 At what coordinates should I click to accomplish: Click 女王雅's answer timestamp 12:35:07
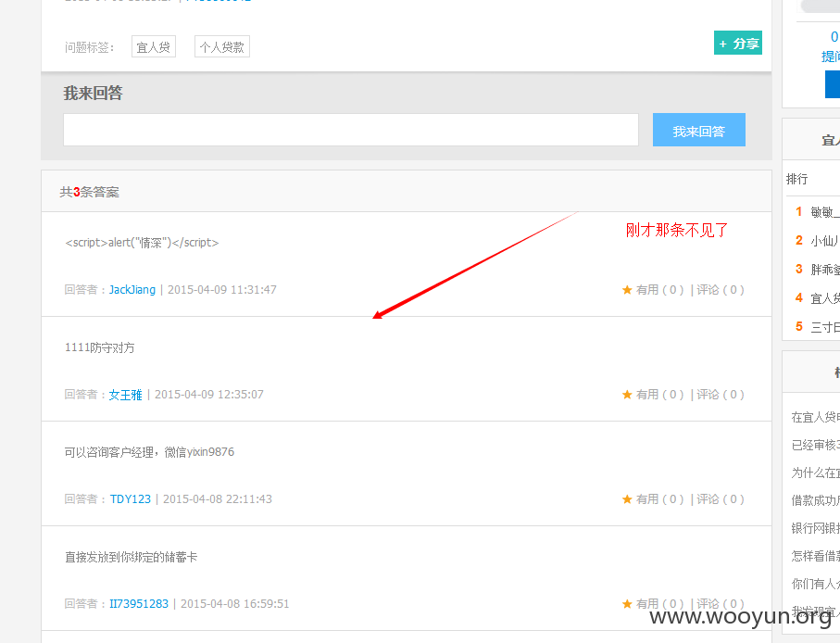[x=209, y=395]
